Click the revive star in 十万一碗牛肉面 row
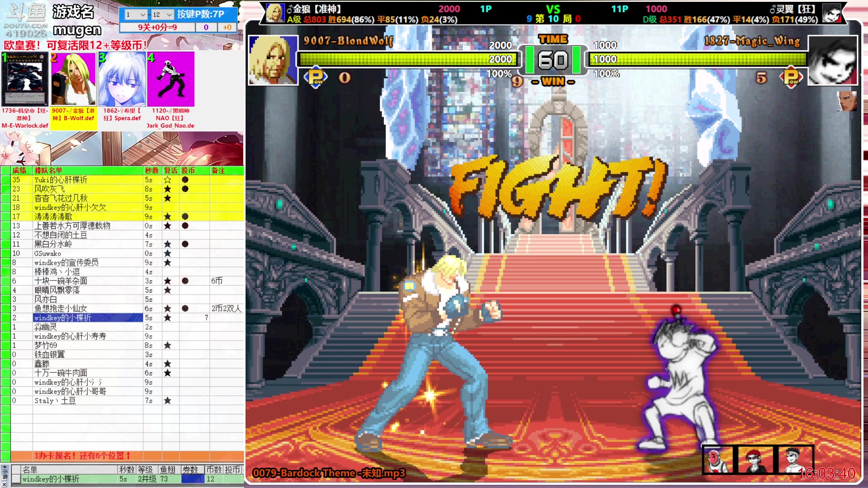Image resolution: width=868 pixels, height=488 pixels. (x=167, y=373)
